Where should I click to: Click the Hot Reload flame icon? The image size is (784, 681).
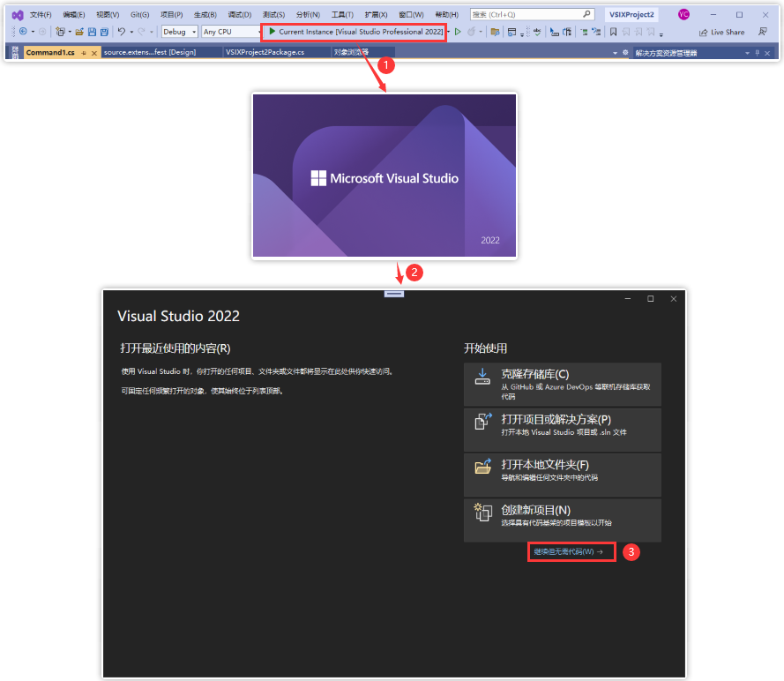coord(471,32)
